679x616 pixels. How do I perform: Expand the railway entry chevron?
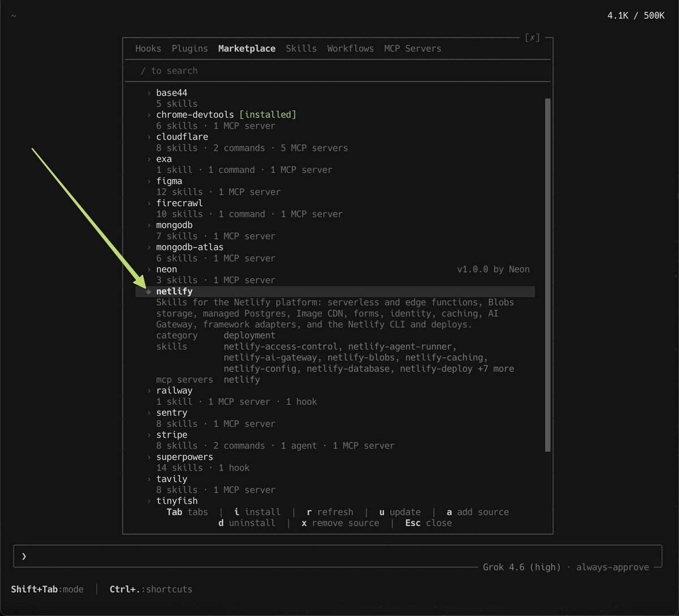click(149, 391)
